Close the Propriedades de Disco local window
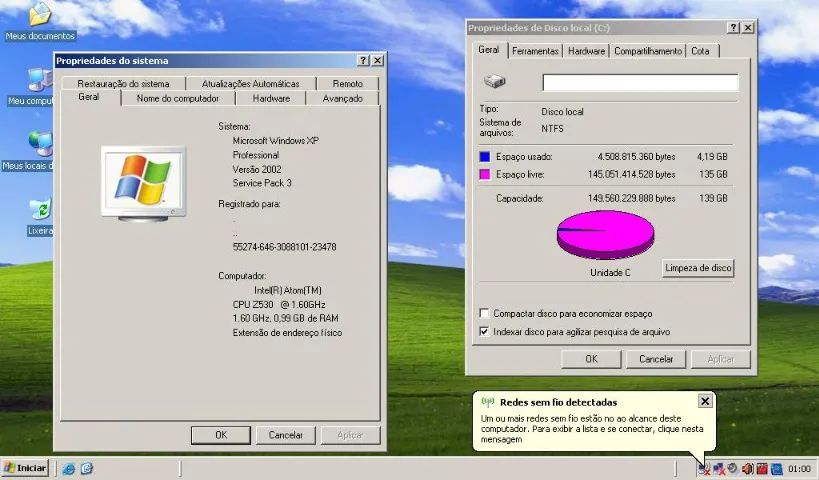The height and width of the screenshot is (480, 819). click(x=748, y=28)
